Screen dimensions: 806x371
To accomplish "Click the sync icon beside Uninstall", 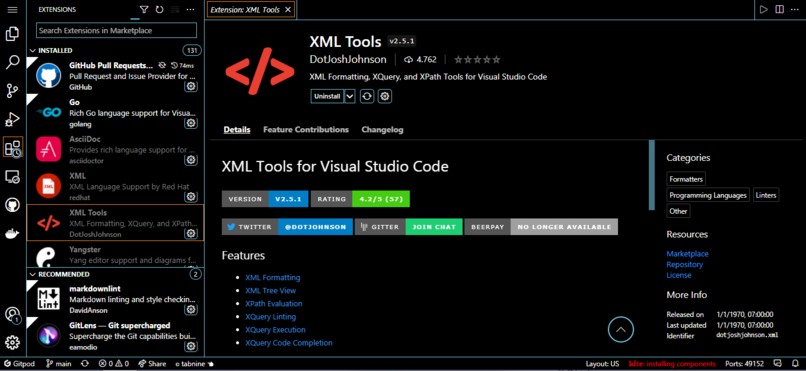I will (x=367, y=96).
